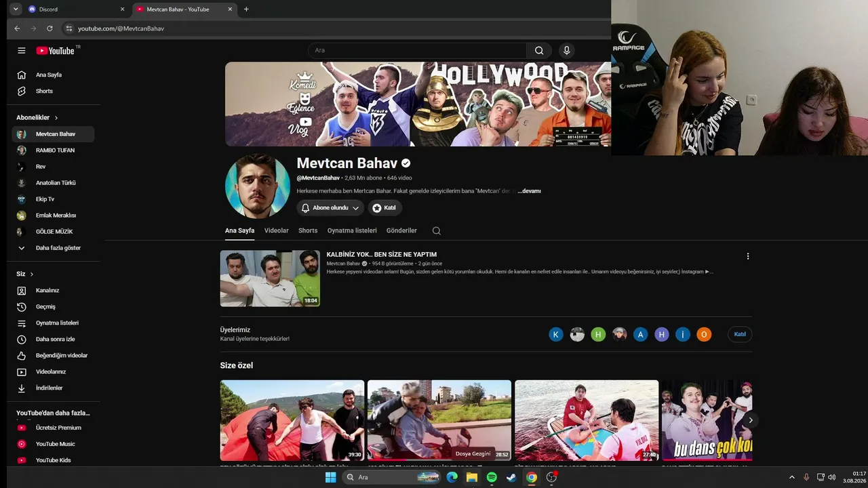Click the Windows taskbar search box
This screenshot has width=868, height=488.
(392, 477)
